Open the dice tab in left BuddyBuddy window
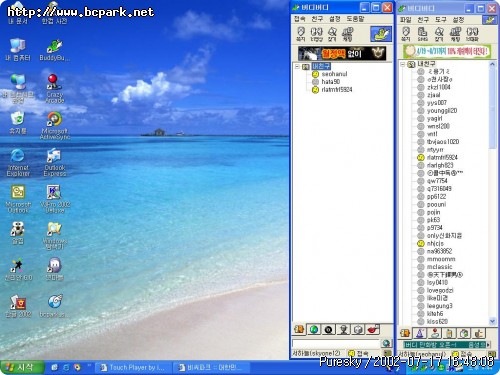This screenshot has height=375, width=500. (x=358, y=329)
